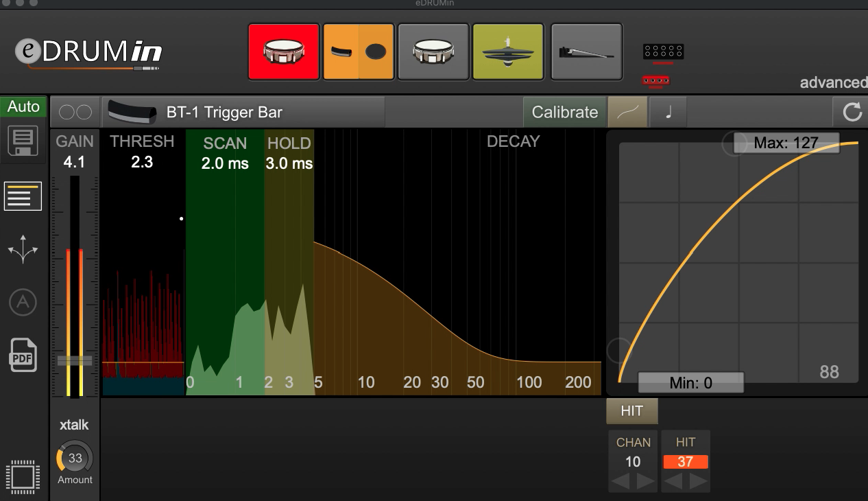The image size is (868, 501).
Task: Toggle the dual-zone circles button
Action: pos(75,112)
